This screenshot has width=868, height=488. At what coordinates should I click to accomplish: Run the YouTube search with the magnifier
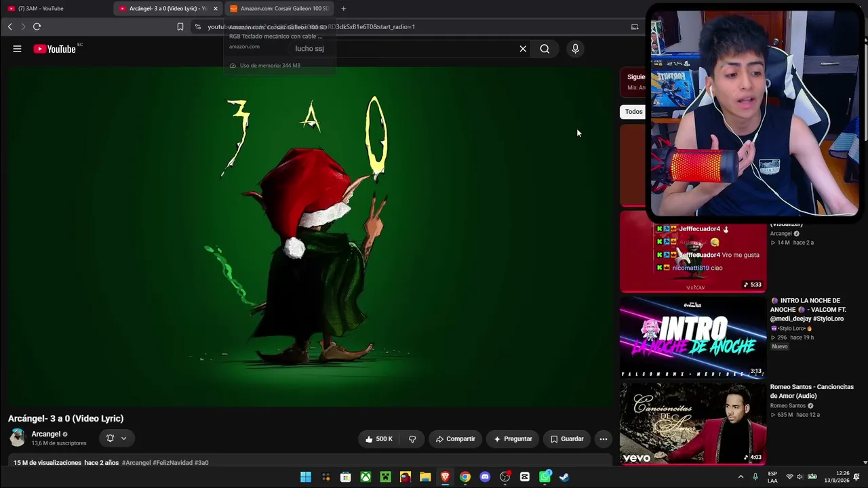click(x=545, y=49)
